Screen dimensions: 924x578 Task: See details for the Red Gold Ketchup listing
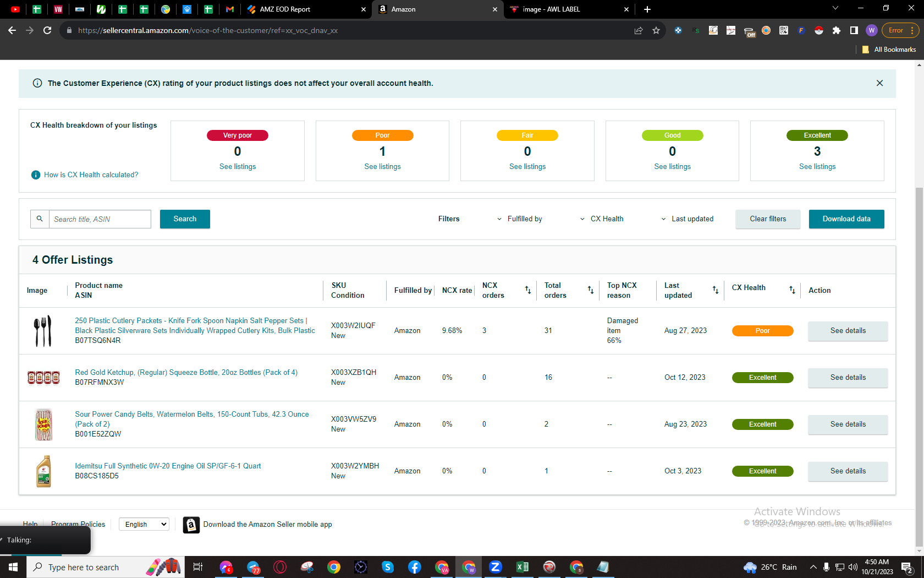point(848,378)
